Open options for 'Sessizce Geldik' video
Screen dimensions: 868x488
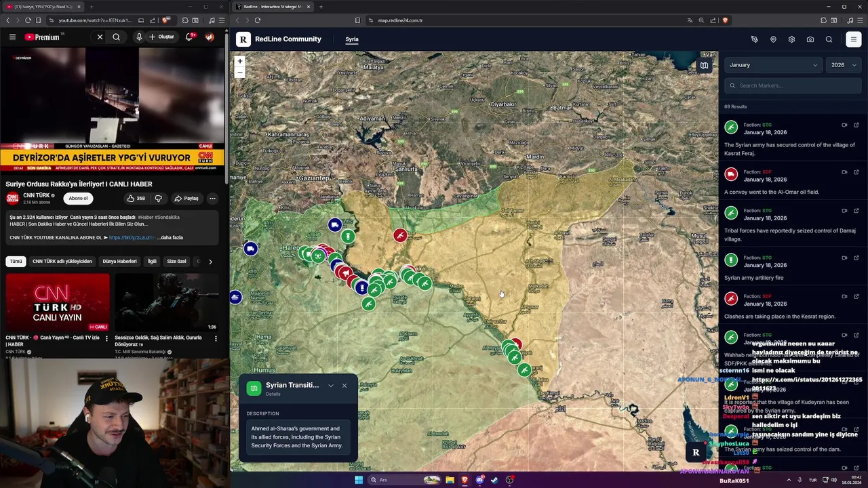pyautogui.click(x=216, y=338)
